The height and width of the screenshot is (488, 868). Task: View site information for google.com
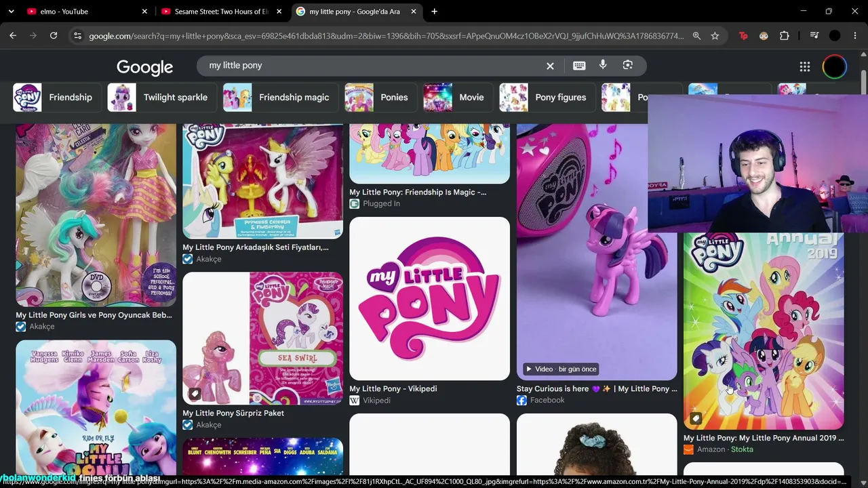[x=77, y=36]
